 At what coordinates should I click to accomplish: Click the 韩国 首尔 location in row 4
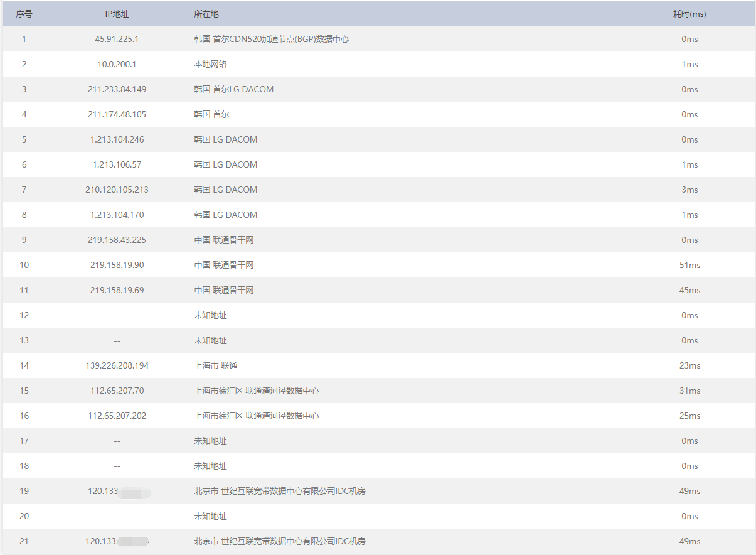(x=212, y=114)
